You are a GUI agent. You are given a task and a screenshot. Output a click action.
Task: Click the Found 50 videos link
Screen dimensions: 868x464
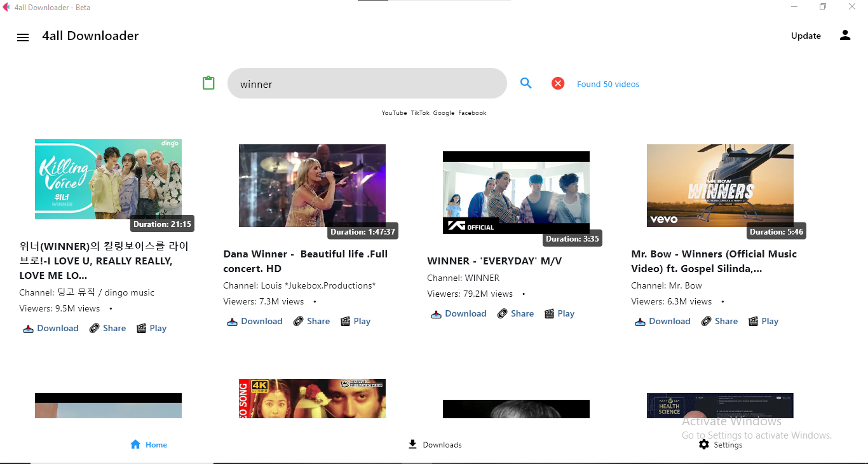[x=608, y=84]
